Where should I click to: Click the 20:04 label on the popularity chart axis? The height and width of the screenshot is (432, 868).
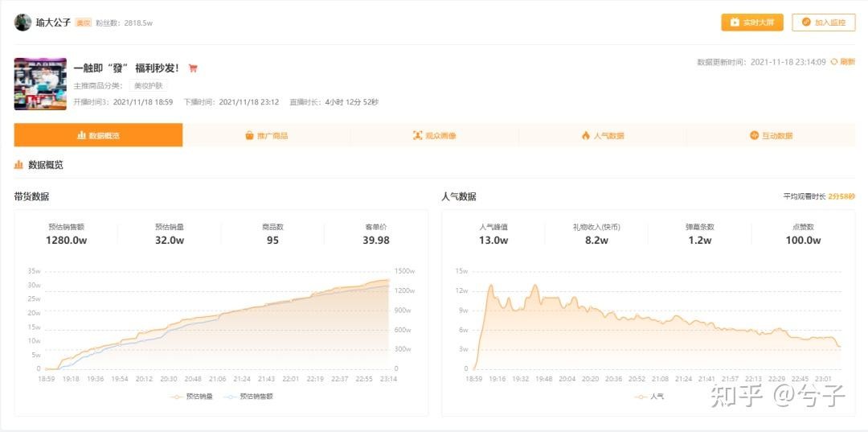[567, 380]
